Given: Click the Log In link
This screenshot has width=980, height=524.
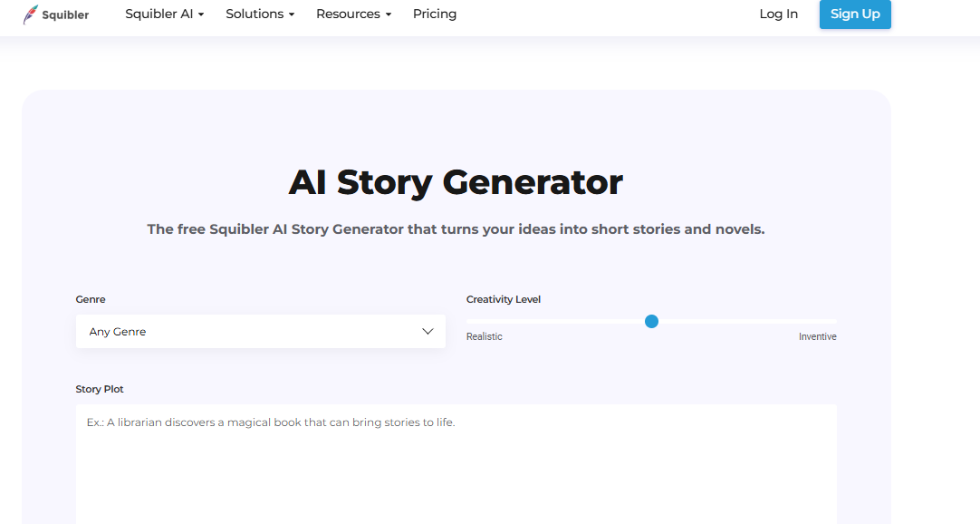Looking at the screenshot, I should tap(779, 15).
